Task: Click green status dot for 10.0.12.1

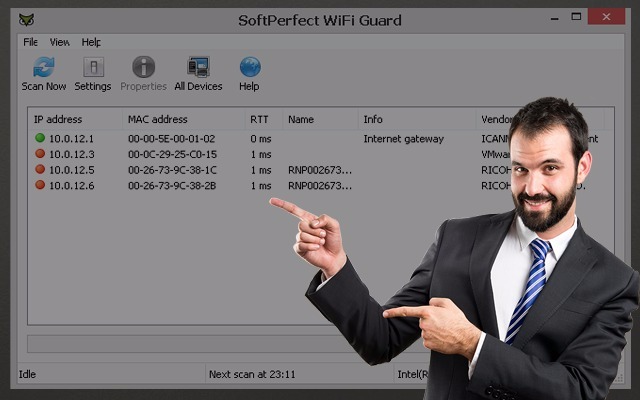Action: click(40, 138)
